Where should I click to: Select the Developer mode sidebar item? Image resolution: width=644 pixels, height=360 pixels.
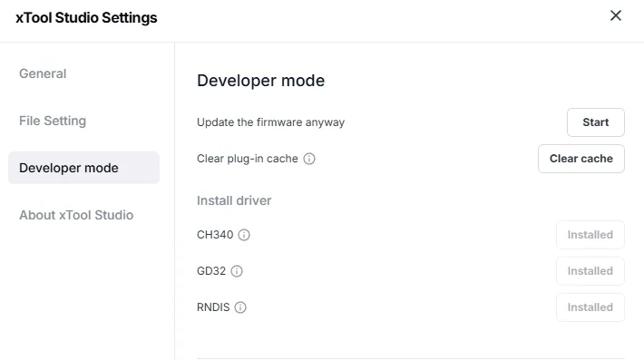[83, 168]
